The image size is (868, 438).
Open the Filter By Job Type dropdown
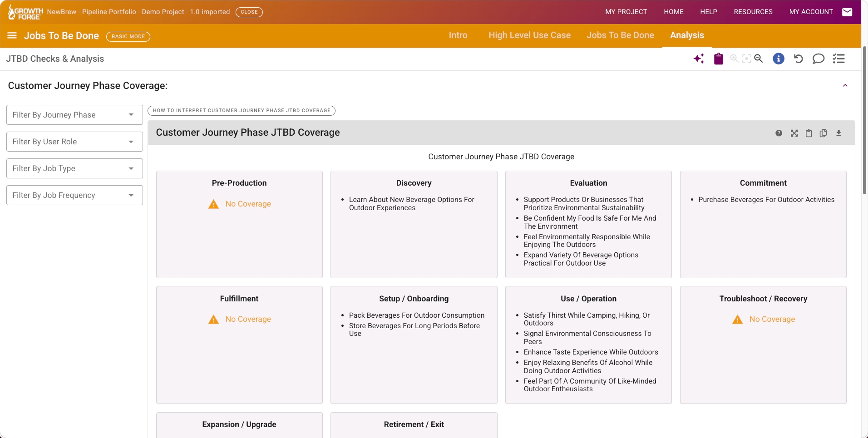(x=74, y=168)
